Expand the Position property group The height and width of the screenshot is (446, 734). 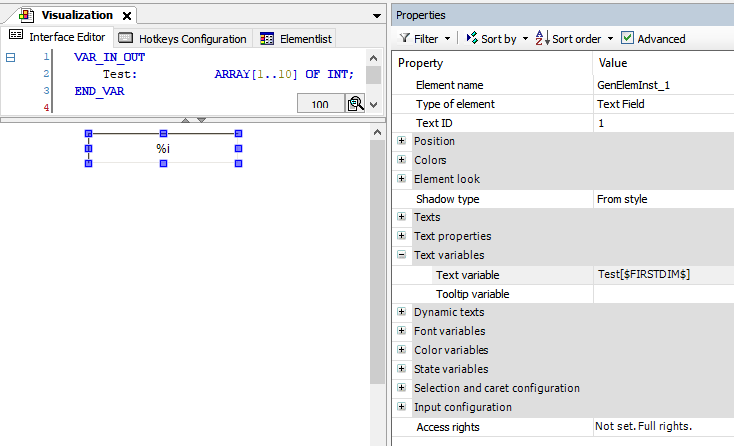(x=401, y=141)
